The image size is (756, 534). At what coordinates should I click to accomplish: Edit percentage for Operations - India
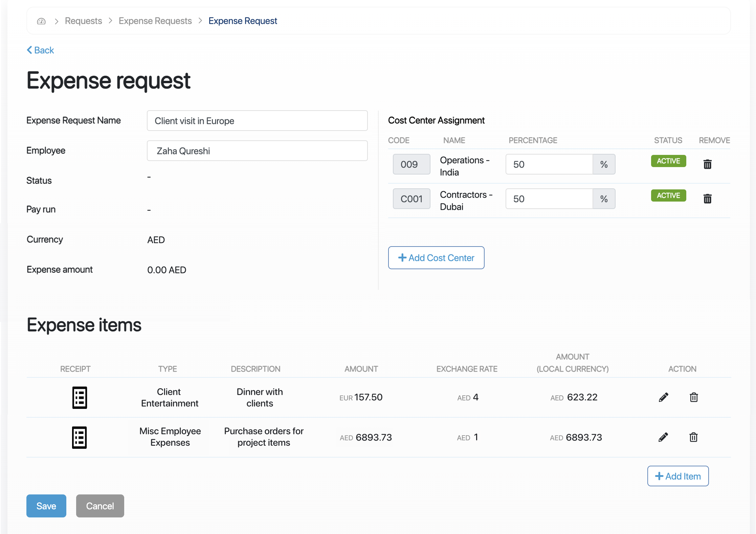[549, 164]
